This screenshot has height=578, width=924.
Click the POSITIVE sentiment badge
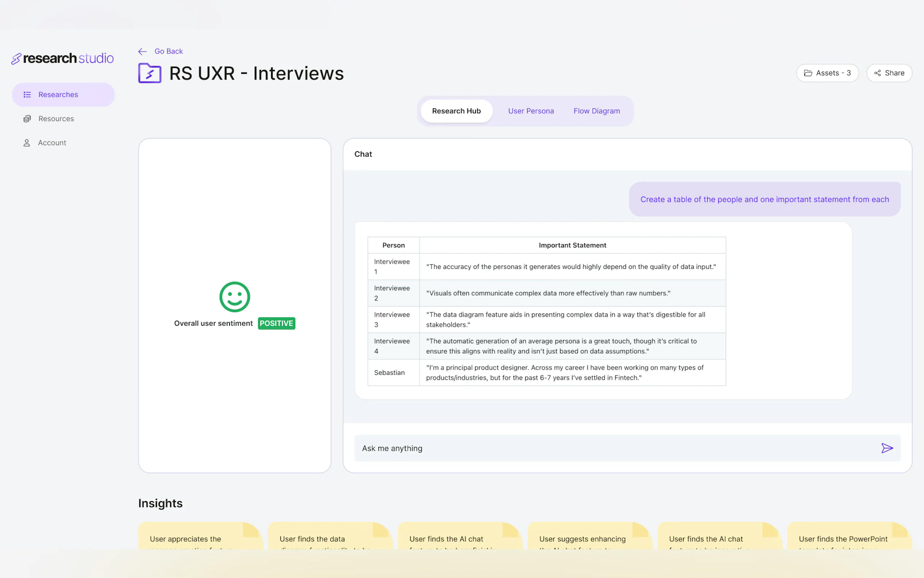pos(276,324)
